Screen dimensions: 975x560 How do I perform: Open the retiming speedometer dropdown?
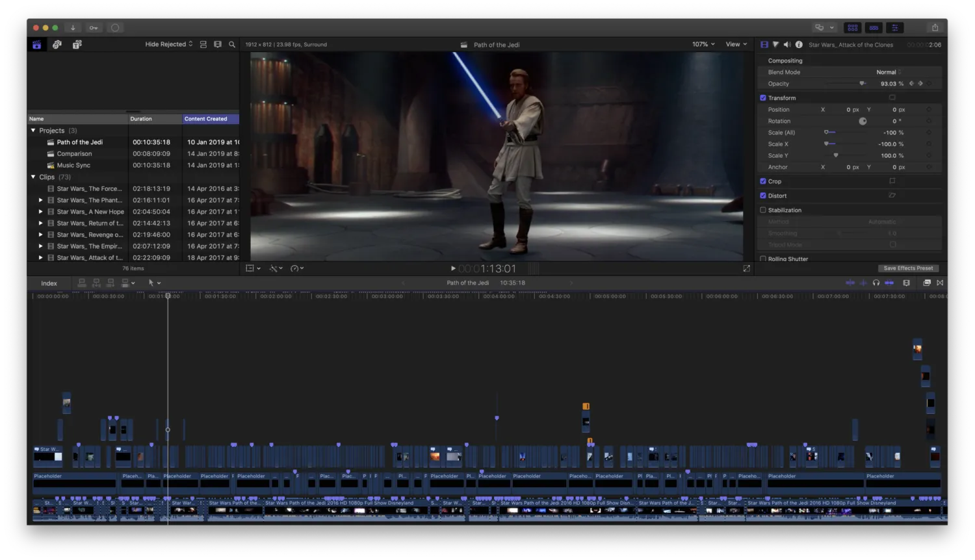pyautogui.click(x=297, y=268)
